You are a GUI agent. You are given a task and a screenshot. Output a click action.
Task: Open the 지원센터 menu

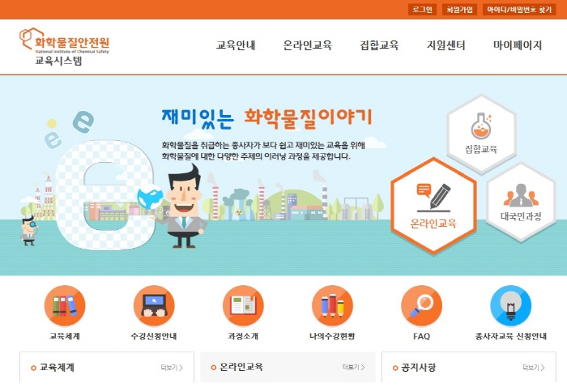pyautogui.click(x=446, y=45)
